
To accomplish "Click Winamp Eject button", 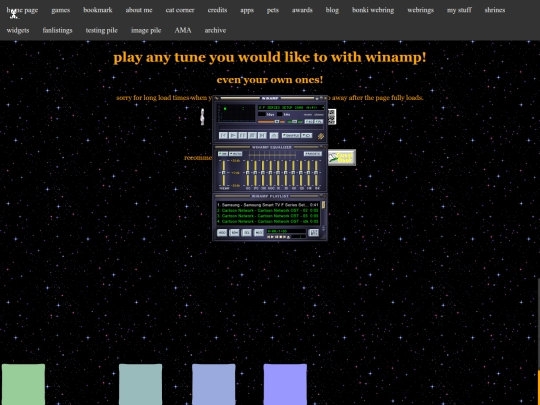I will pos(274,135).
